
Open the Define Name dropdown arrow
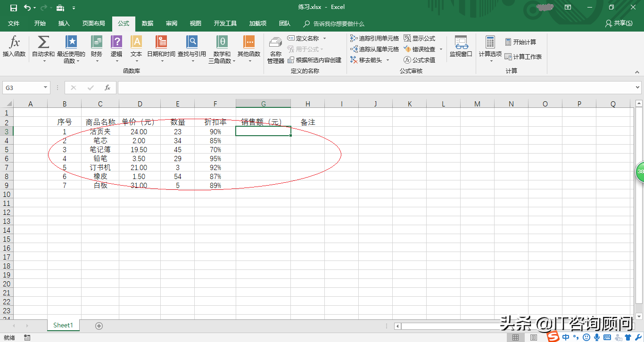pyautogui.click(x=324, y=38)
